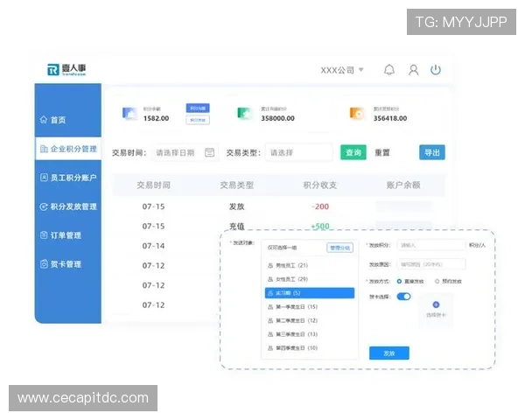The image size is (525, 420).
Task: Select the 第一季度生日 (15) group
Action: [x=310, y=307]
